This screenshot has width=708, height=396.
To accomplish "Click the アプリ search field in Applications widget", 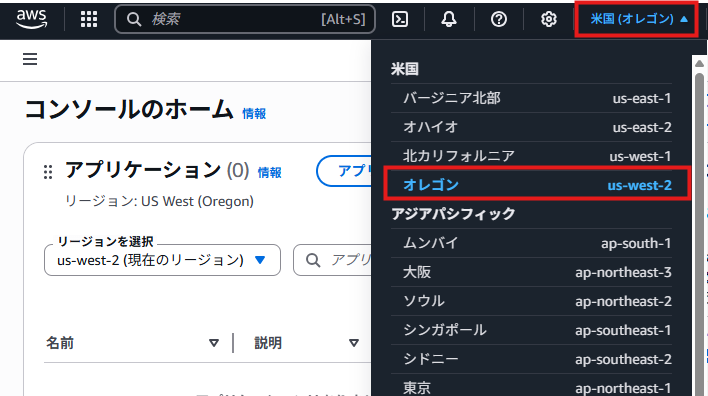I will pyautogui.click(x=332, y=260).
